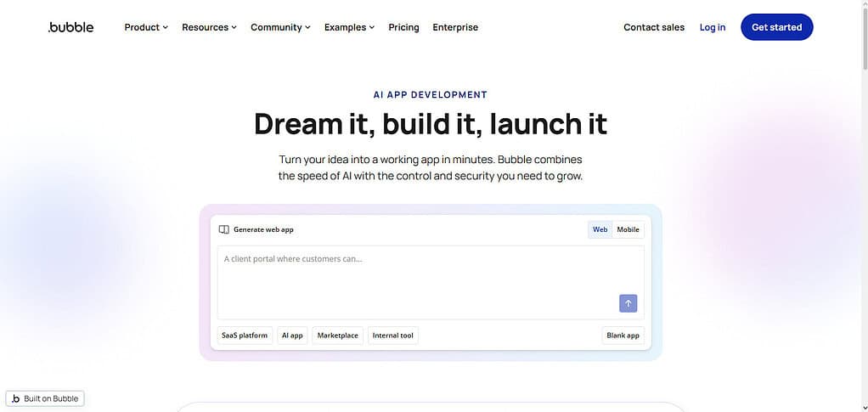Click the bubble logo in the header
The width and height of the screenshot is (868, 412).
click(x=70, y=27)
